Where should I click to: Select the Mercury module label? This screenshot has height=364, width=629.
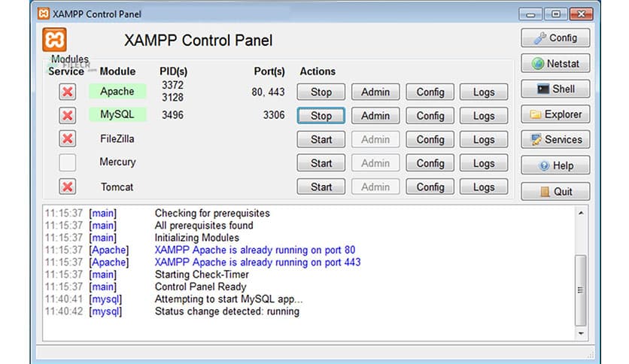pos(117,162)
